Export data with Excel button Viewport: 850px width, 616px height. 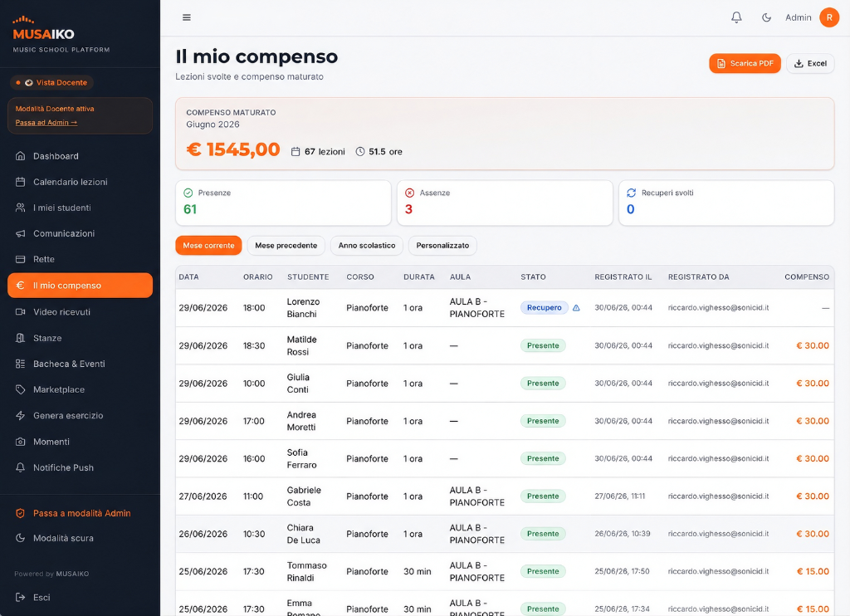[x=810, y=63]
